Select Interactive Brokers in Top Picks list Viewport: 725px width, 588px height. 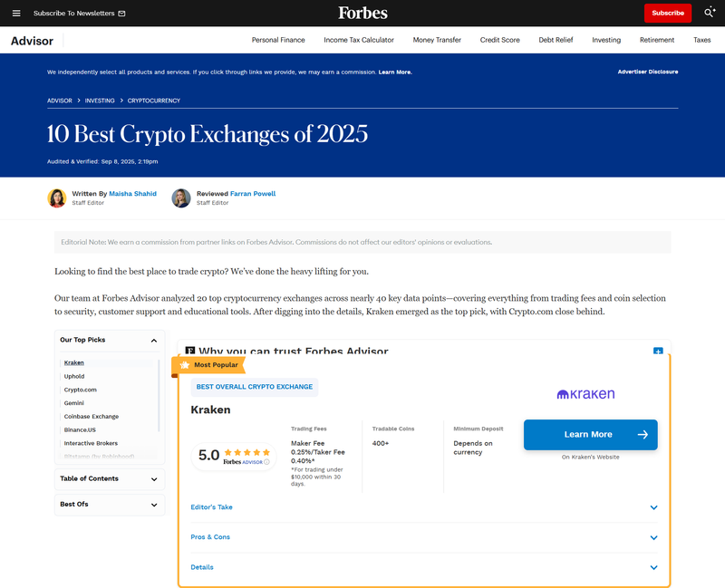click(x=91, y=443)
